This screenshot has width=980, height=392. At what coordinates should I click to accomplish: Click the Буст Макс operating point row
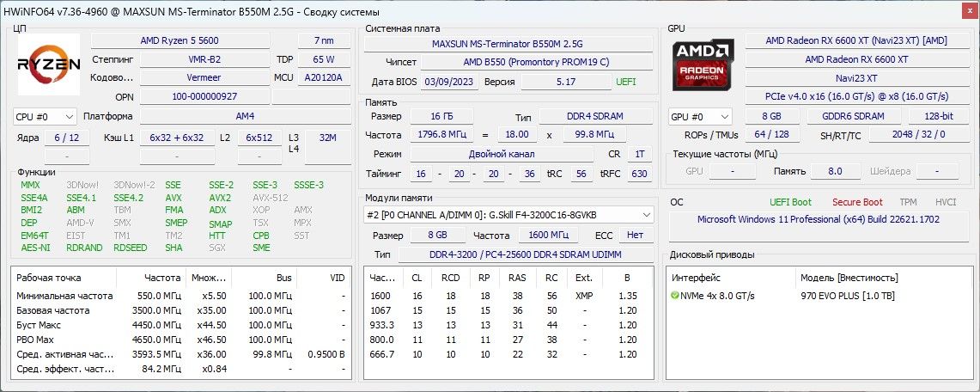coord(181,325)
